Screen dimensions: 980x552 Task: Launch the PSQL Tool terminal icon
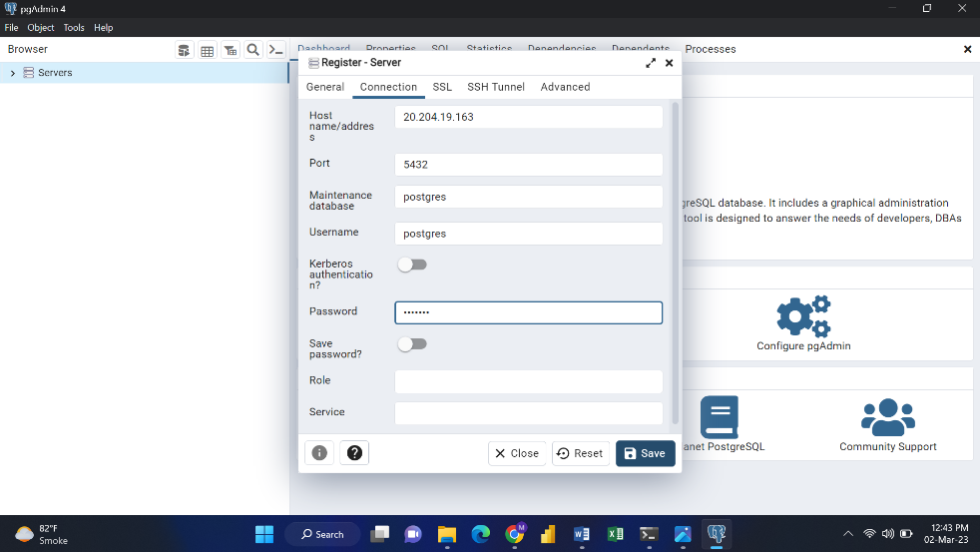pos(276,50)
